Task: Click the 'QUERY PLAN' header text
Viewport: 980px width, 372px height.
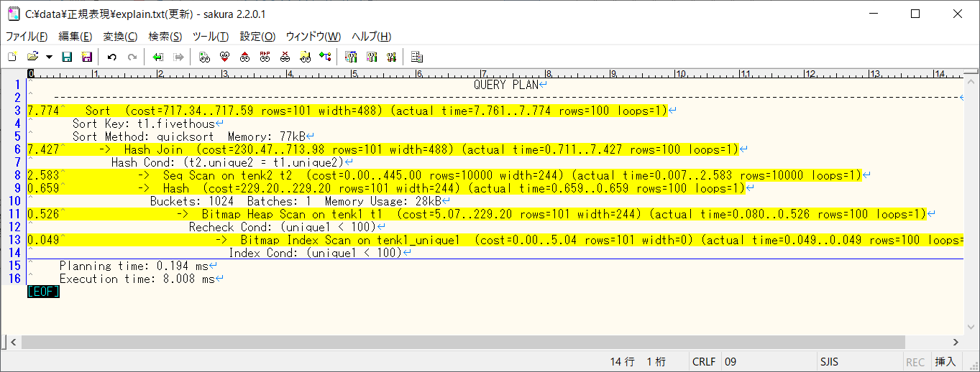Action: click(506, 85)
